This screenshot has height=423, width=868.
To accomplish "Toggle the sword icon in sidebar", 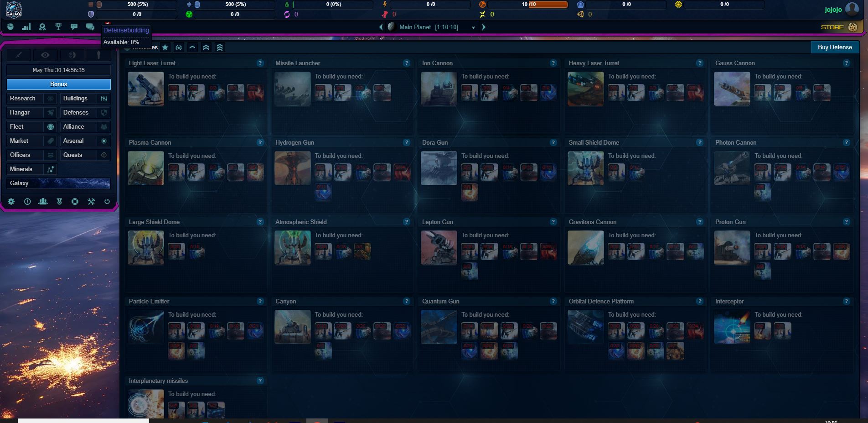I will coord(19,55).
